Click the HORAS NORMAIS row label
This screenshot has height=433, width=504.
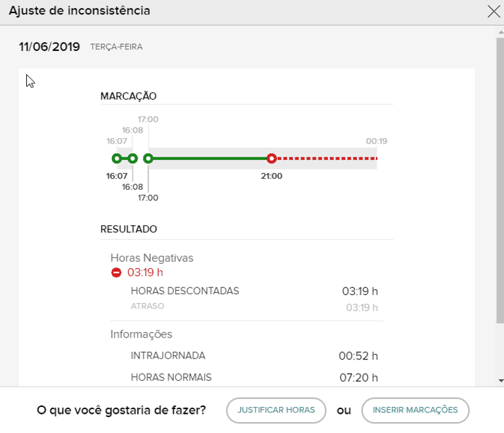[171, 377]
